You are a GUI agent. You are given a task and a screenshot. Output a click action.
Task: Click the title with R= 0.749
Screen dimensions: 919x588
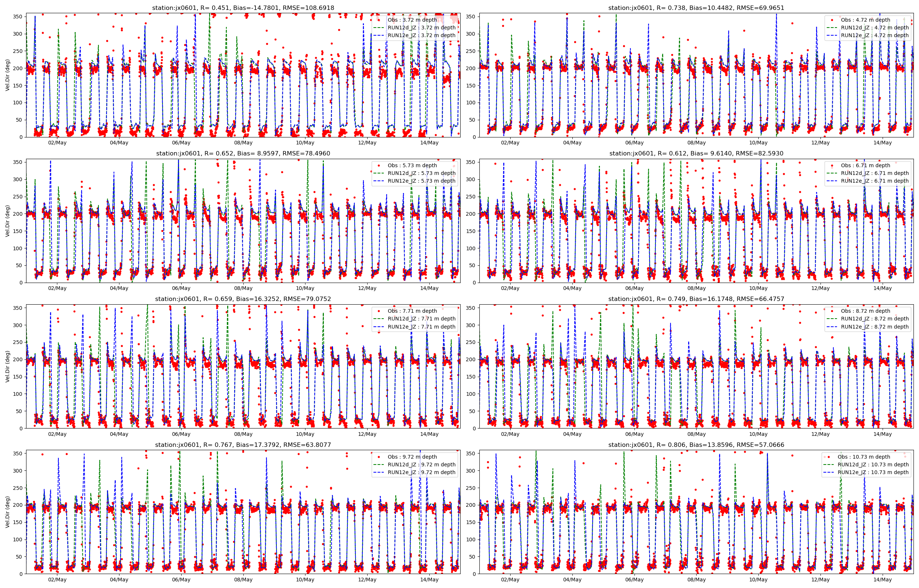click(696, 299)
